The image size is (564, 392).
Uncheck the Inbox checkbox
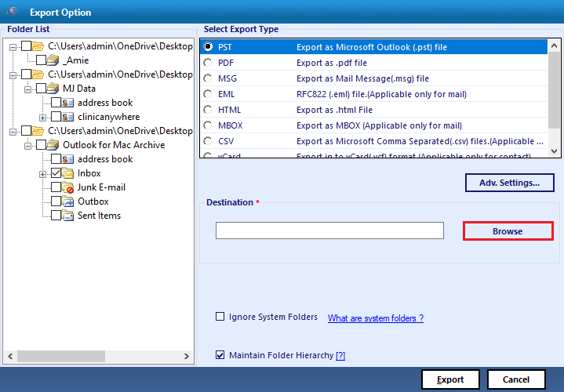(x=56, y=173)
